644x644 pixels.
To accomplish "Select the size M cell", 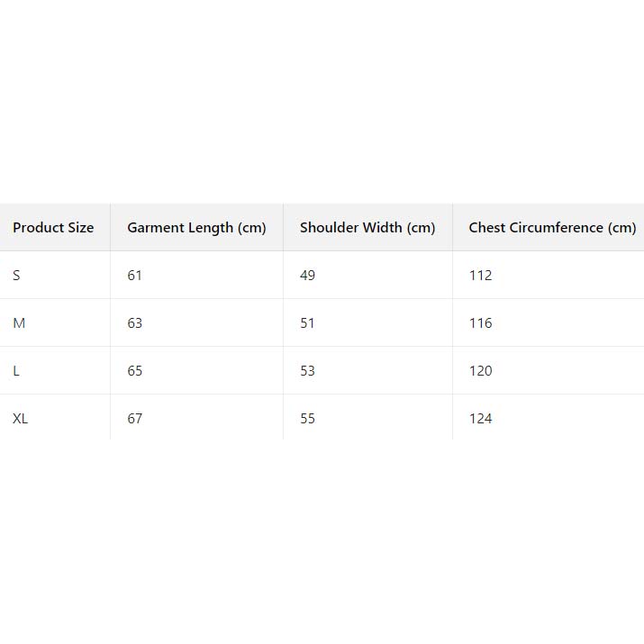I will (19, 323).
